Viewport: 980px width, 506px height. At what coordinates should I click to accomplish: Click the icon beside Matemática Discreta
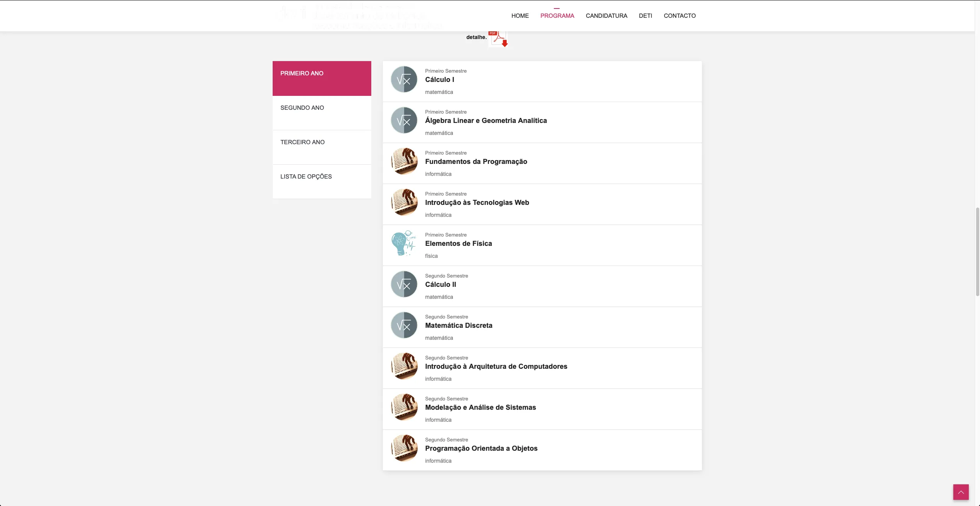click(404, 325)
